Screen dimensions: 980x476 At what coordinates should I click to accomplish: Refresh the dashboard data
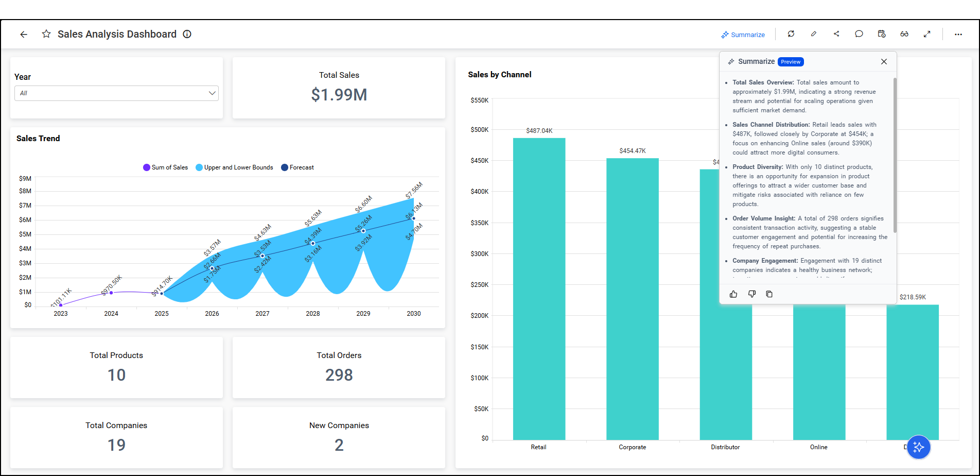(x=791, y=34)
